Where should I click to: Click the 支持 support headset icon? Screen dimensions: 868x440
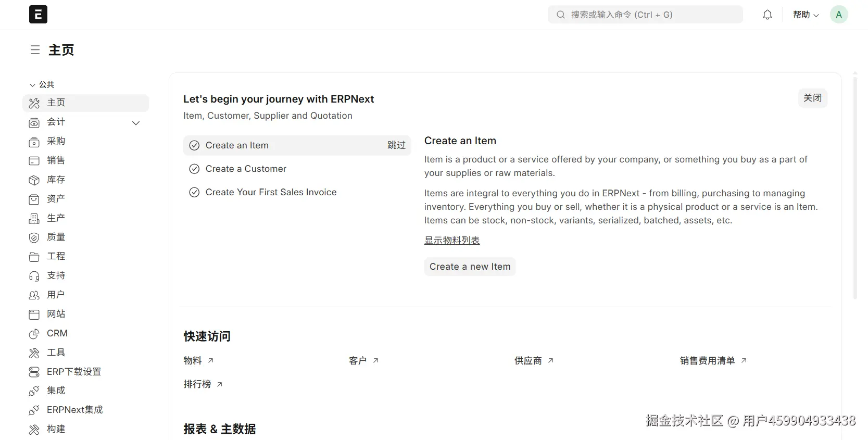(34, 276)
